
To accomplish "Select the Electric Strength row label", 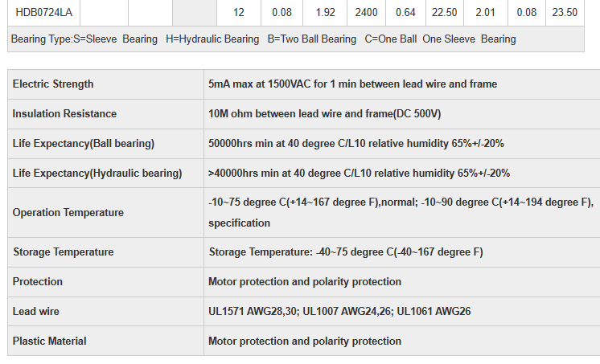I will [x=53, y=84].
